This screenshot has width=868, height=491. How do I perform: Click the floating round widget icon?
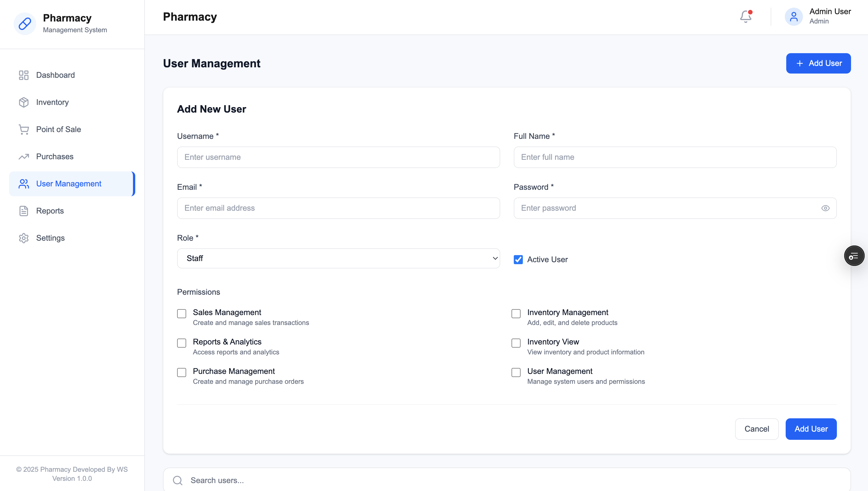[x=854, y=256]
